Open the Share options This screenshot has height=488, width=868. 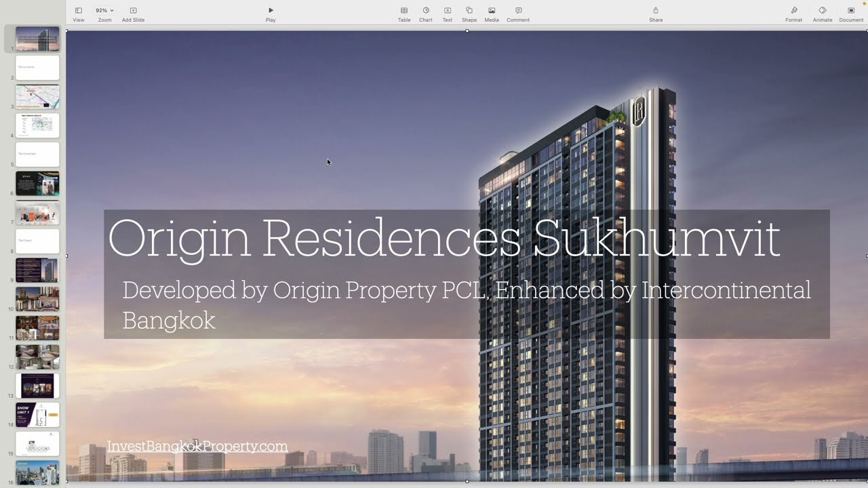click(656, 14)
